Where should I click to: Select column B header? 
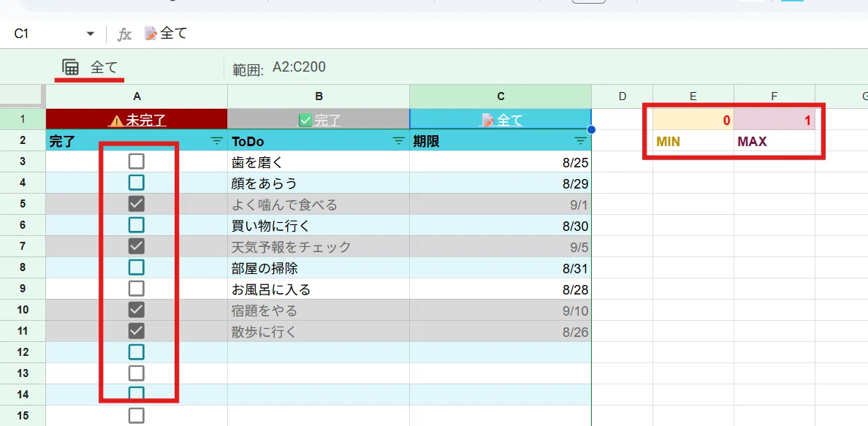pyautogui.click(x=319, y=96)
